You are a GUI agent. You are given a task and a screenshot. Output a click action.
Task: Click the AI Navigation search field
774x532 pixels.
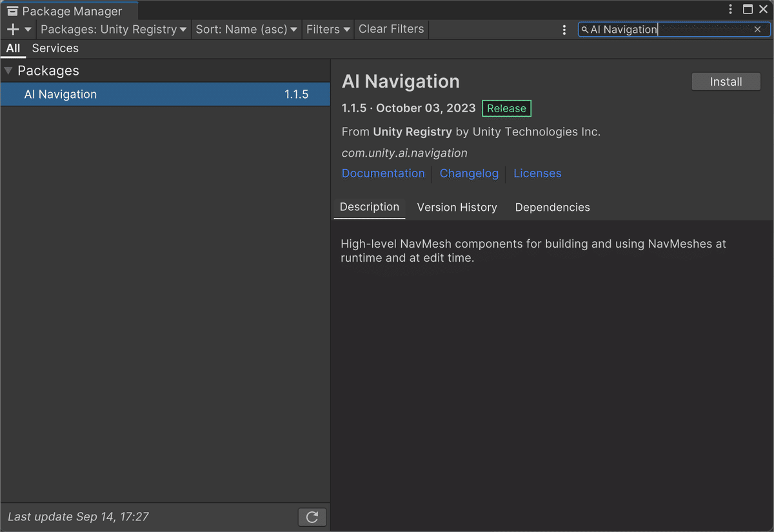tap(674, 29)
